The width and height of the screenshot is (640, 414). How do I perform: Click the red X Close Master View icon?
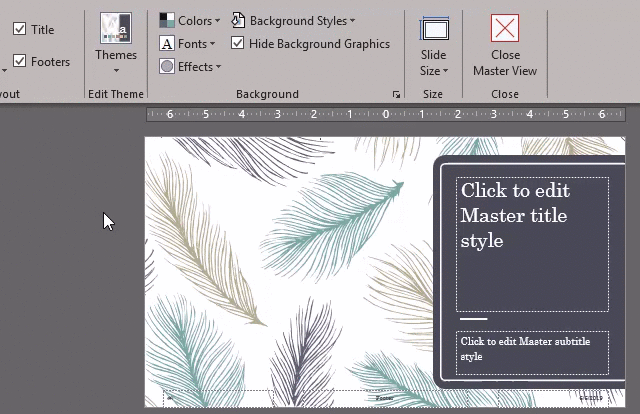(x=505, y=28)
